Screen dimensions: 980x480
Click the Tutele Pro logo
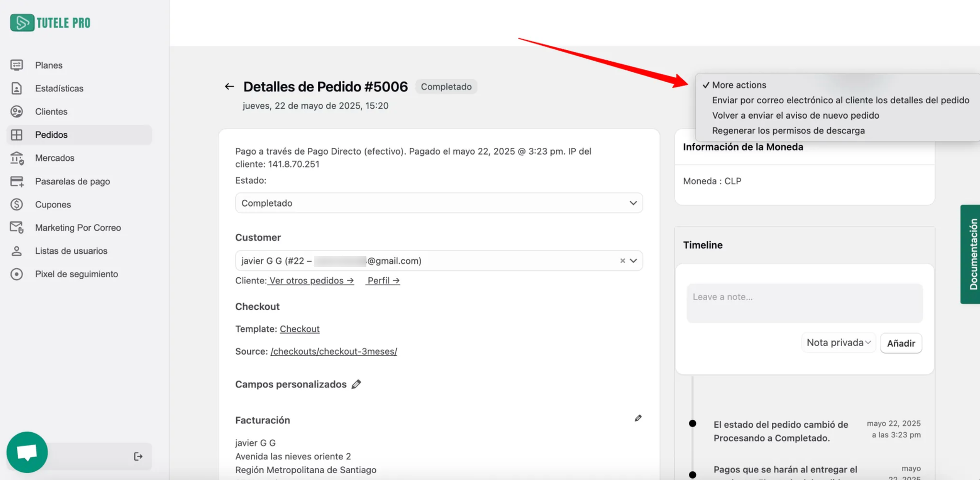pyautogui.click(x=50, y=22)
